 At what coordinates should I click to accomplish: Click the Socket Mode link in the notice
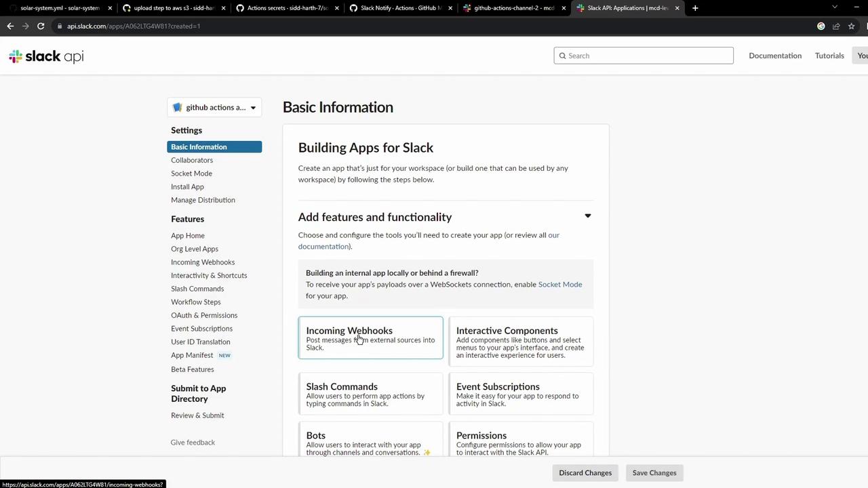coord(560,284)
